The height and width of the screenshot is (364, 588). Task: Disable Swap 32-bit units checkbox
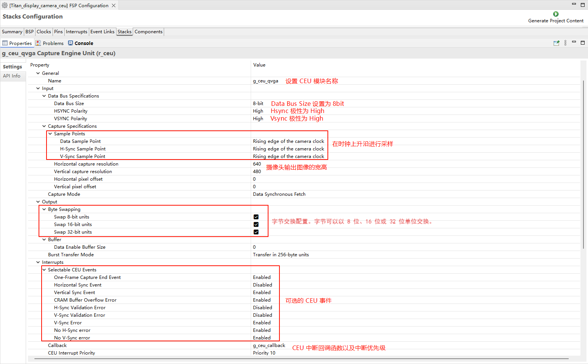point(256,232)
